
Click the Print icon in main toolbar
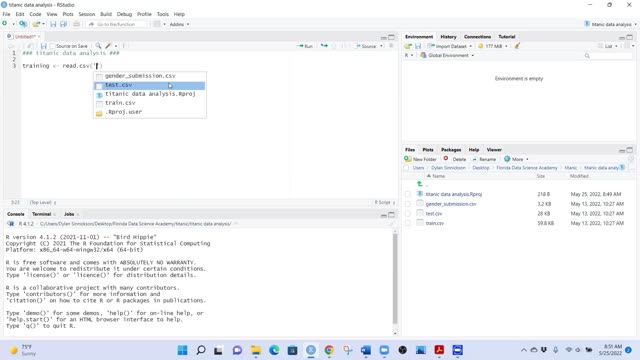pyautogui.click(x=76, y=24)
